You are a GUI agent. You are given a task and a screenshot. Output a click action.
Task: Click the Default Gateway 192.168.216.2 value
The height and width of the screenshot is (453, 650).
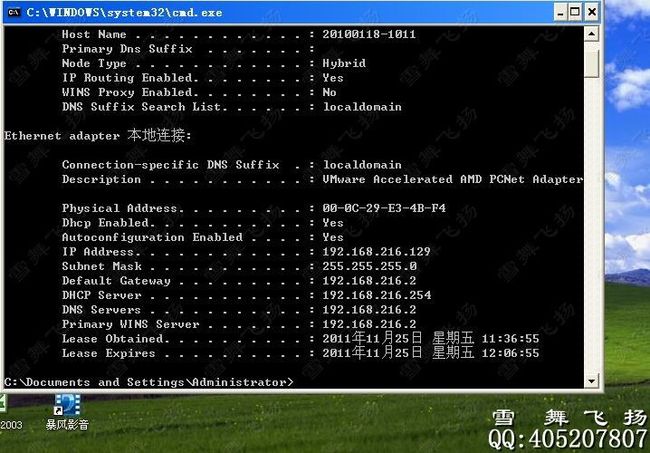pos(369,281)
